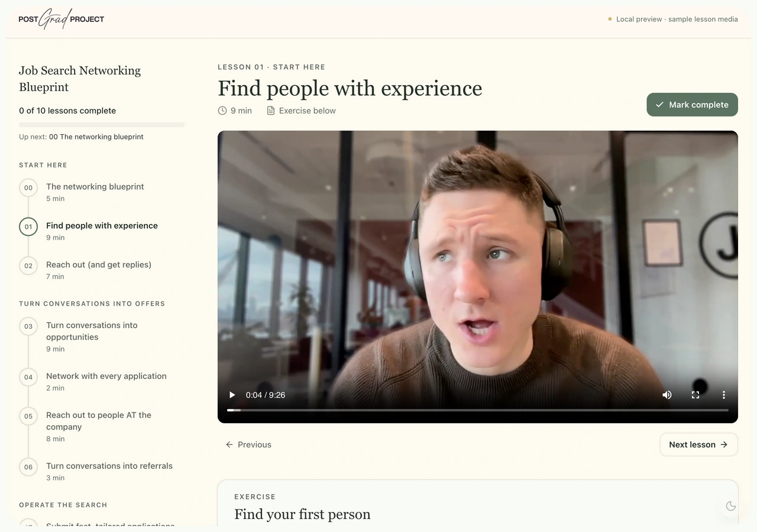Image resolution: width=757 pixels, height=532 pixels.
Task: Click lesson 01 circle marker
Action: pos(28,227)
